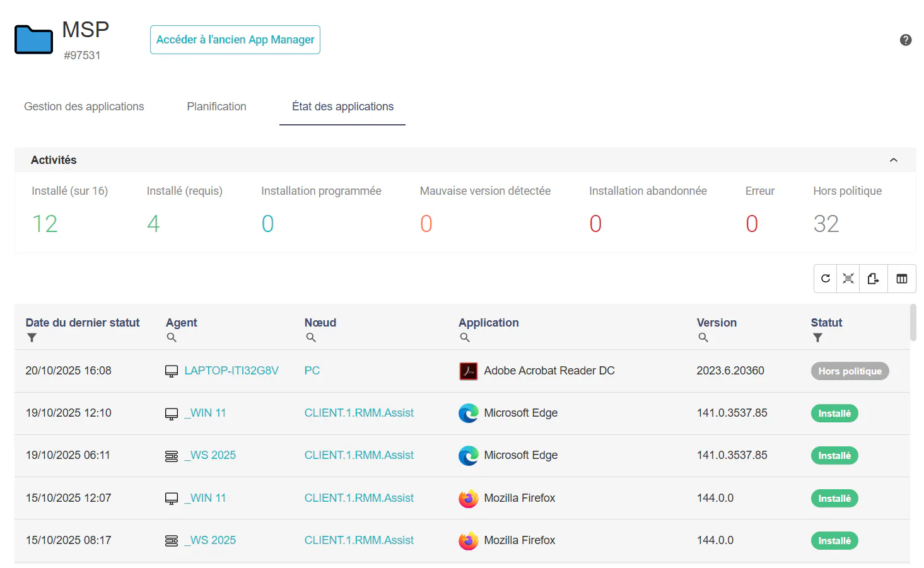Sort by the Version column header
924x568 pixels.
(x=716, y=323)
